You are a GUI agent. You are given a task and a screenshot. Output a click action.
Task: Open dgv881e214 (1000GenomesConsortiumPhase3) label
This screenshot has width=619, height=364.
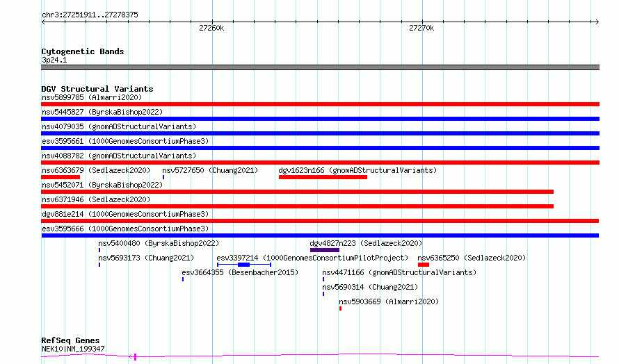point(125,214)
